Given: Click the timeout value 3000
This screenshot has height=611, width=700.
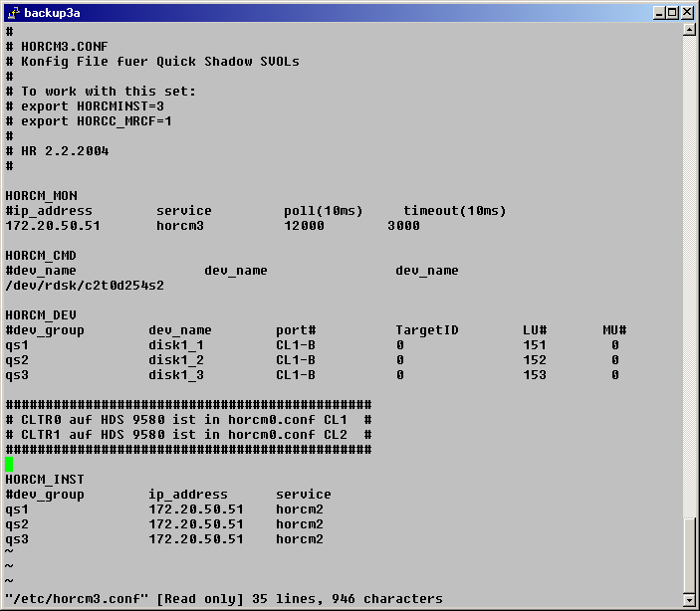Looking at the screenshot, I should pos(403,226).
